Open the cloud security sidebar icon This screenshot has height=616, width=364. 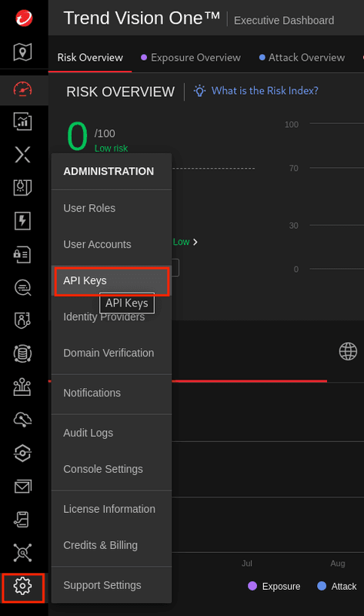point(23,420)
